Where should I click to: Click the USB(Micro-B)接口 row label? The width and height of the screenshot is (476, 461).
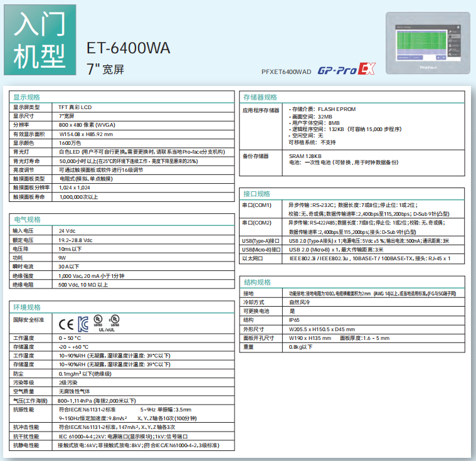(x=262, y=250)
